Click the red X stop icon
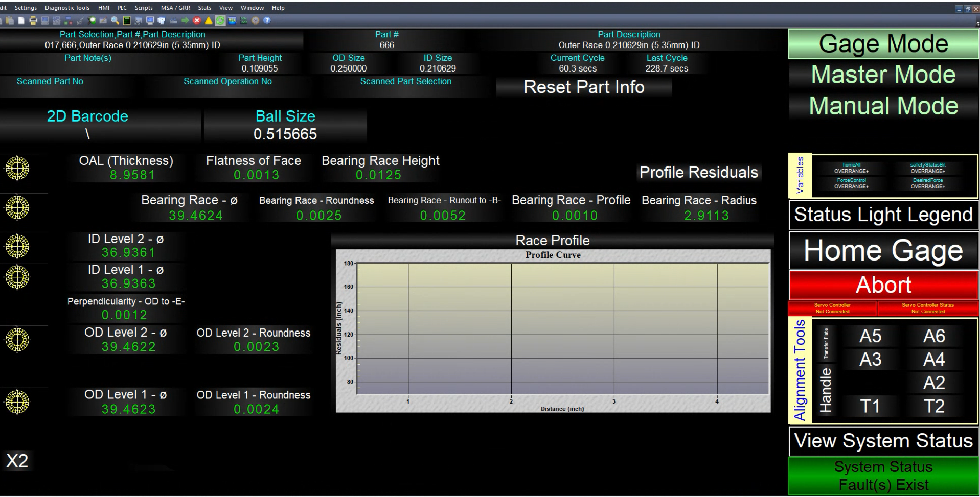980x497 pixels. pyautogui.click(x=197, y=20)
